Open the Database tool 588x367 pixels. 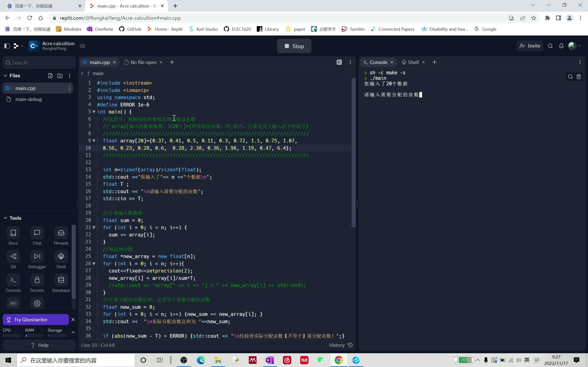[61, 280]
